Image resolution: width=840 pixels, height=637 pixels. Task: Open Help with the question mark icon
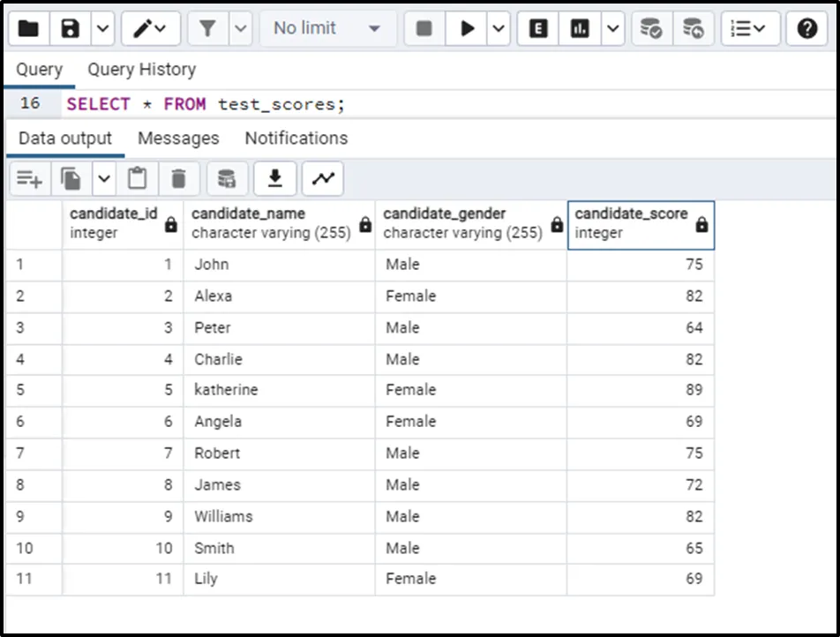point(806,29)
